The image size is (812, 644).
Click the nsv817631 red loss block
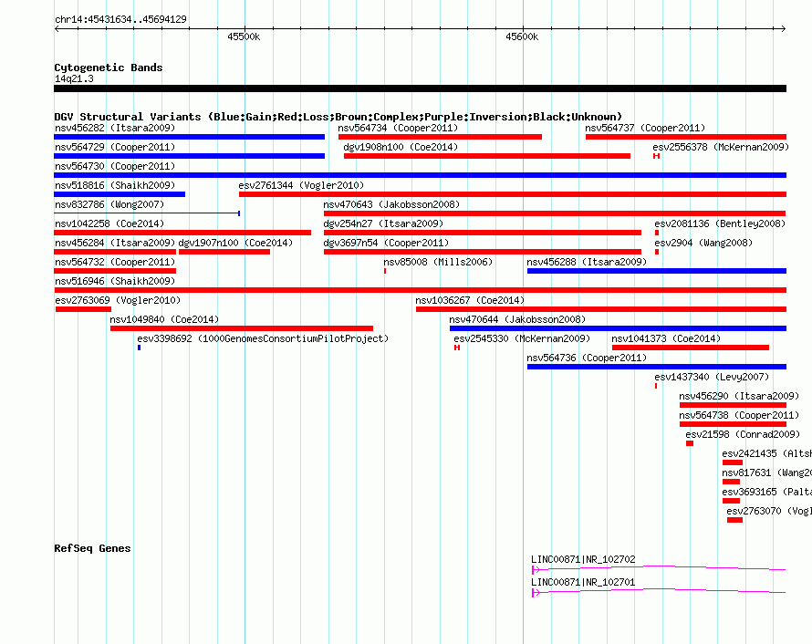[731, 482]
